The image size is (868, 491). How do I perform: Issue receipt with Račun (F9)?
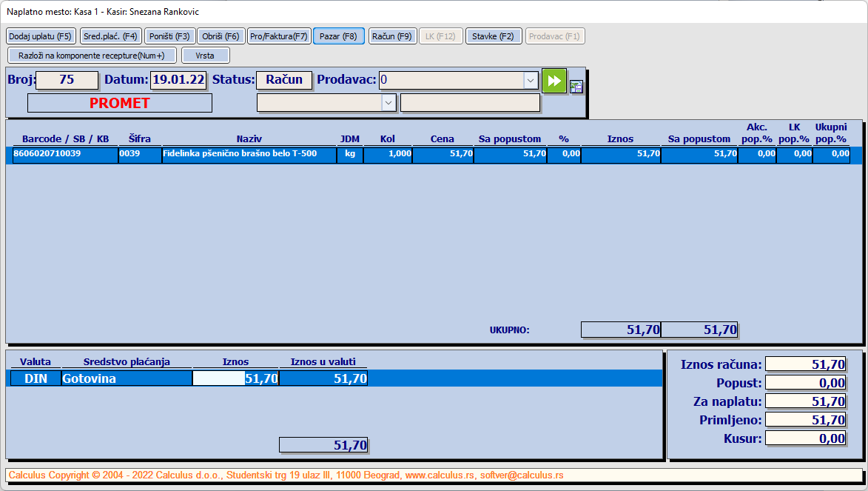[392, 36]
